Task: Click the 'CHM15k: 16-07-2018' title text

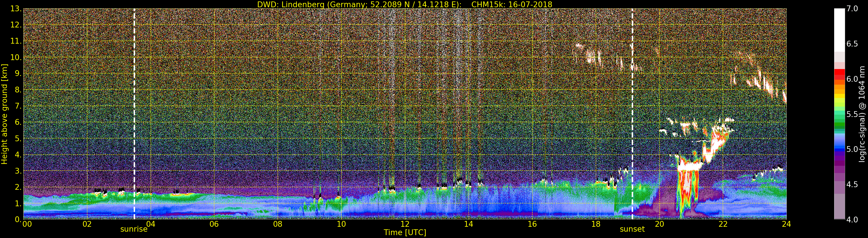Action: pos(512,4)
